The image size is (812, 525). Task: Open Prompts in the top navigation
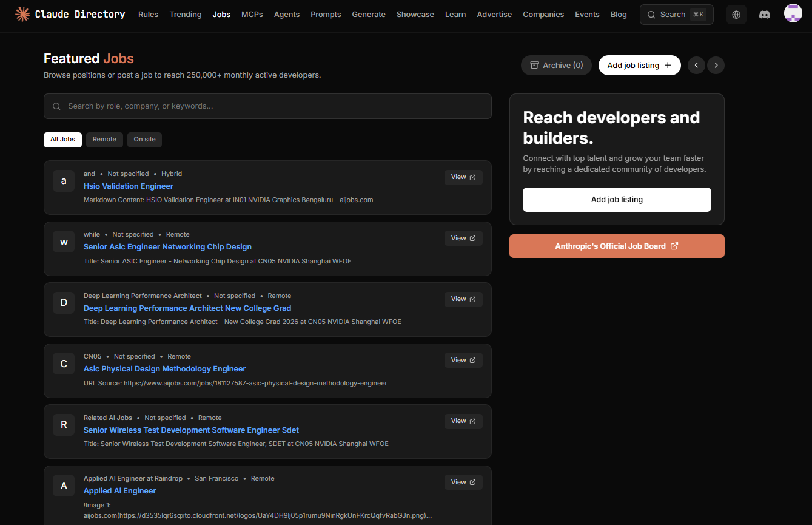click(326, 14)
